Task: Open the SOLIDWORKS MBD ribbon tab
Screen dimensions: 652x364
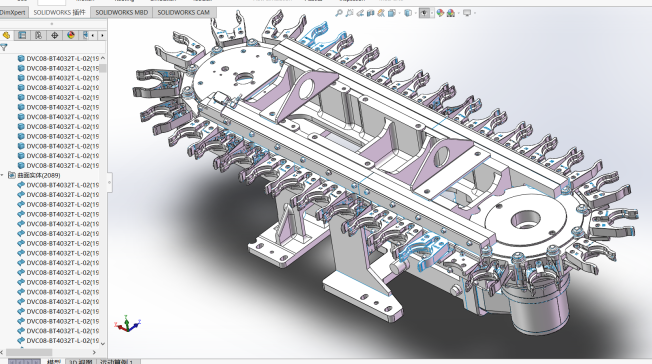Action: click(121, 12)
